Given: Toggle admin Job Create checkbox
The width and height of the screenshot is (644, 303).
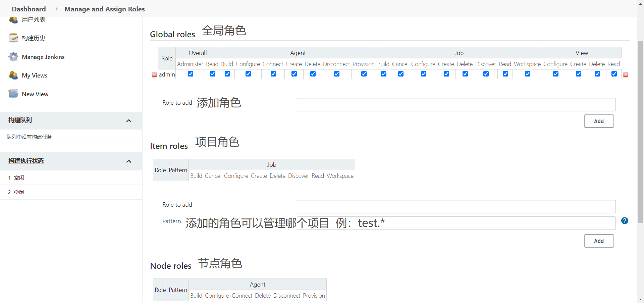Looking at the screenshot, I should point(446,74).
